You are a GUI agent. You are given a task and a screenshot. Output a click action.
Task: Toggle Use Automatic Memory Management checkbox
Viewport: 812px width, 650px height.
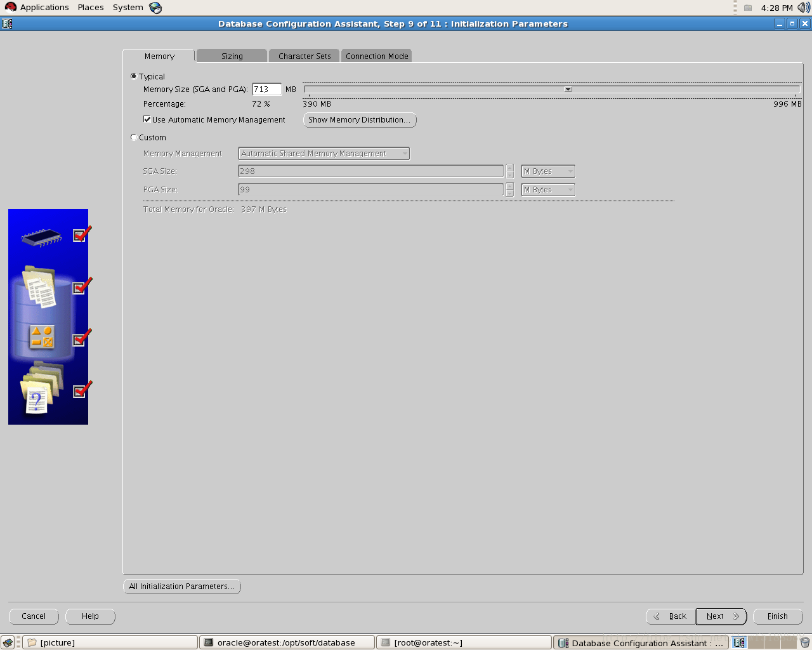point(147,119)
